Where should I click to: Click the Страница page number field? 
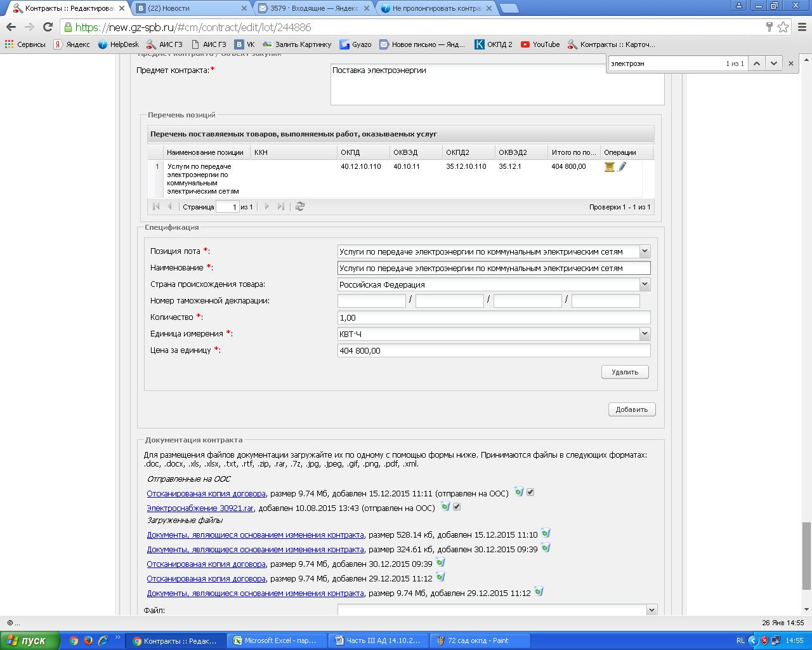coord(227,207)
